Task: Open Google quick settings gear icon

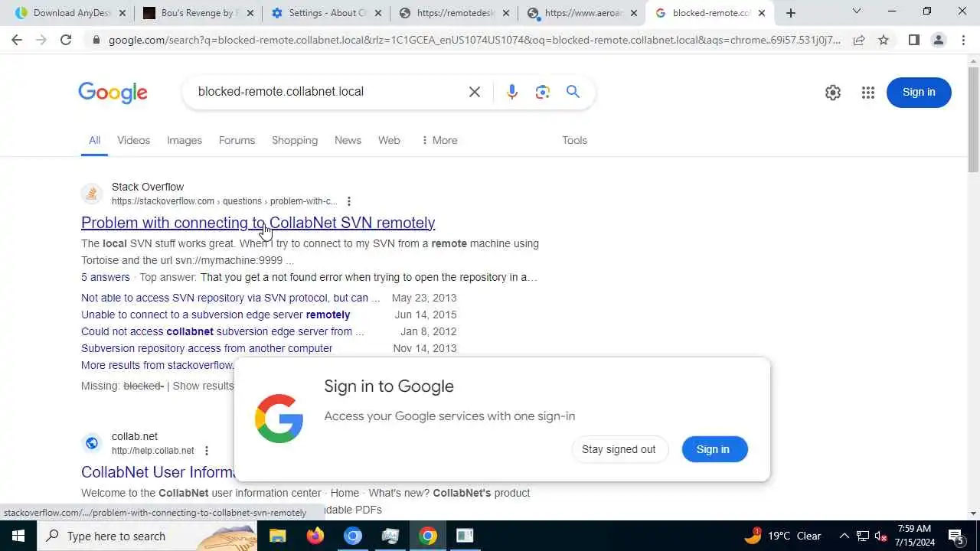Action: coord(833,93)
